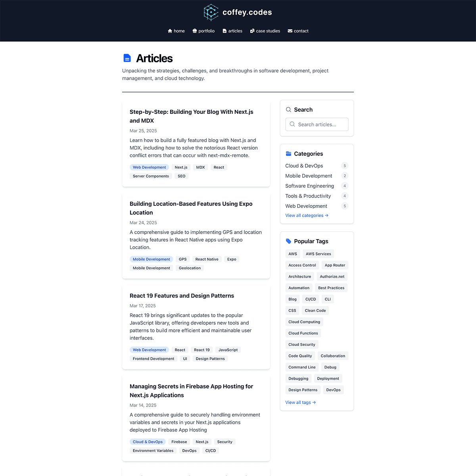Open the React 19 Features article
Viewport: 476px width, 476px height.
click(182, 296)
